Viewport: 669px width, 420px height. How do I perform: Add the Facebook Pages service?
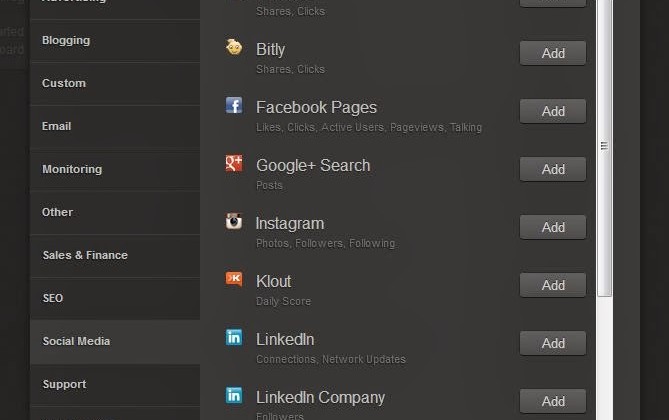[x=553, y=111]
